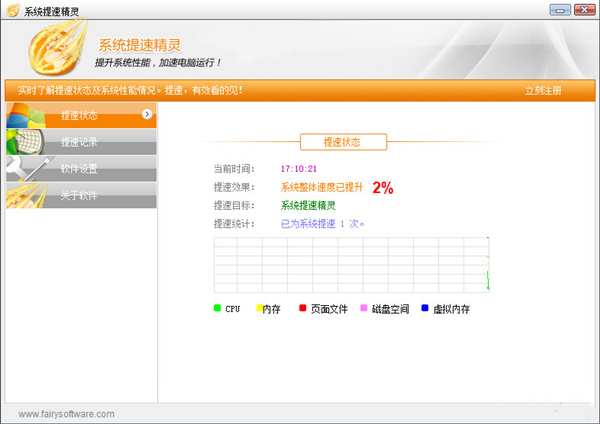
Task: Click the green CPU legend swatch
Action: pos(217,308)
